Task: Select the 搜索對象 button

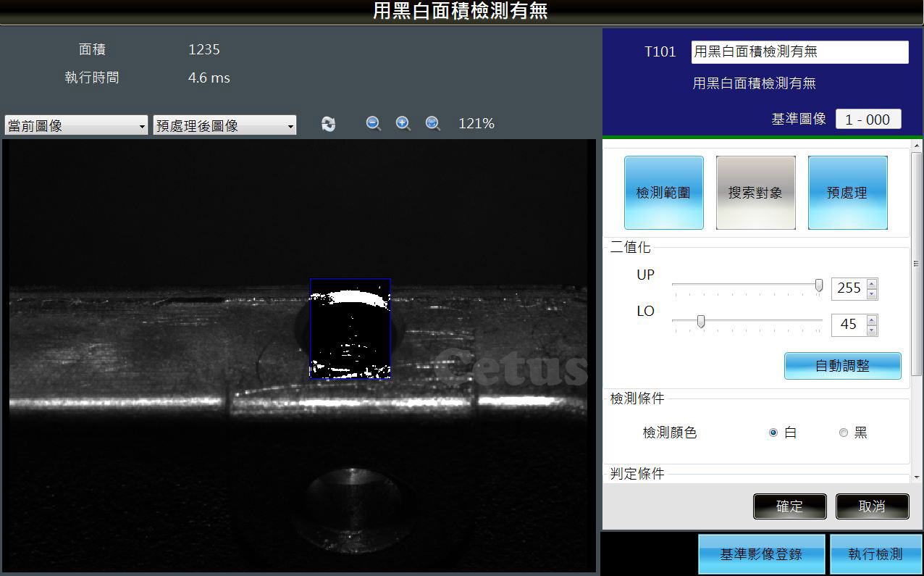Action: (756, 193)
